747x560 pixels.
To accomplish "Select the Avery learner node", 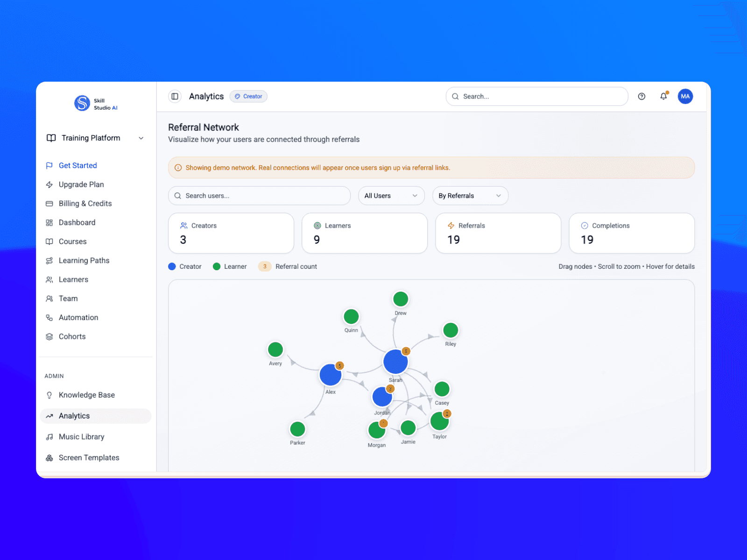I will pyautogui.click(x=275, y=349).
